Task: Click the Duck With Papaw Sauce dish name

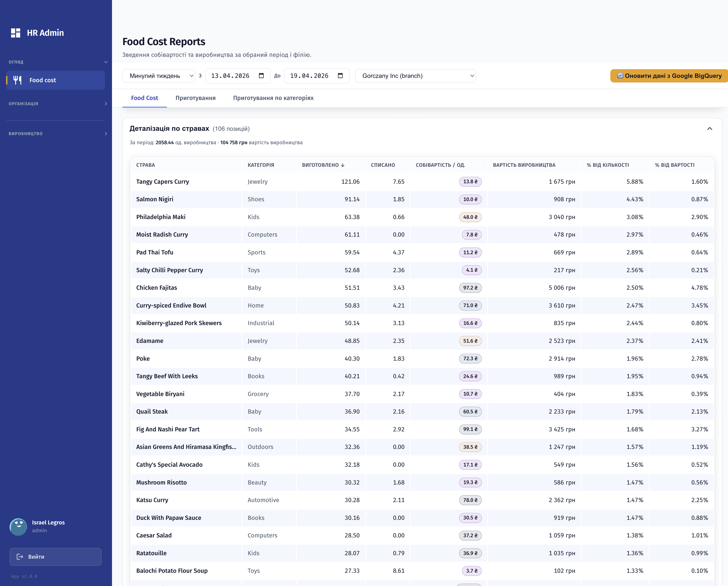Action: 169,518
